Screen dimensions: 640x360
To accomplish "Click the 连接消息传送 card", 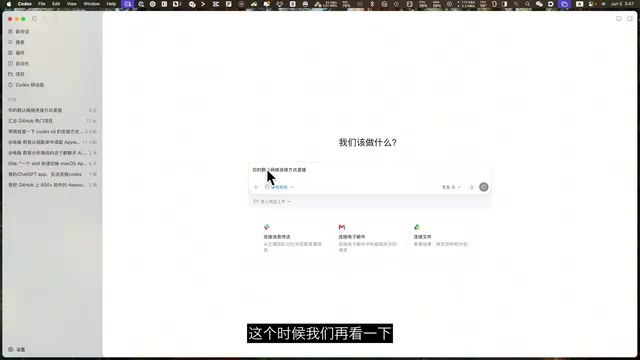I will click(293, 238).
